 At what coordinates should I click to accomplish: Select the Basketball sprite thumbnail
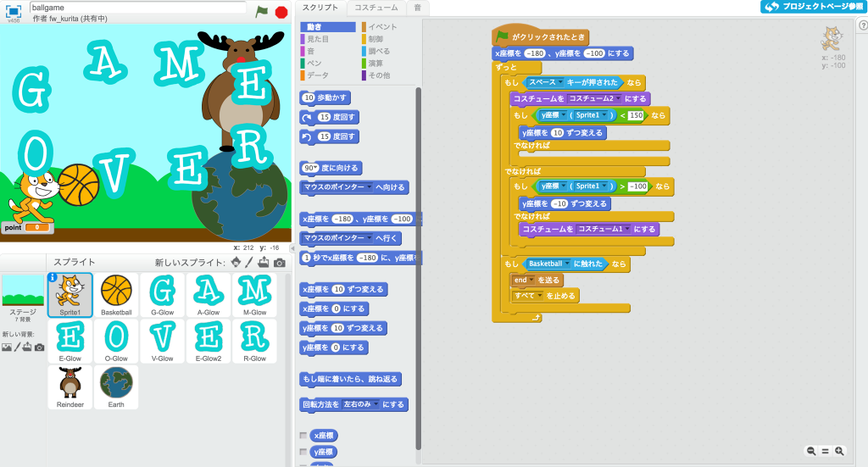pyautogui.click(x=116, y=294)
